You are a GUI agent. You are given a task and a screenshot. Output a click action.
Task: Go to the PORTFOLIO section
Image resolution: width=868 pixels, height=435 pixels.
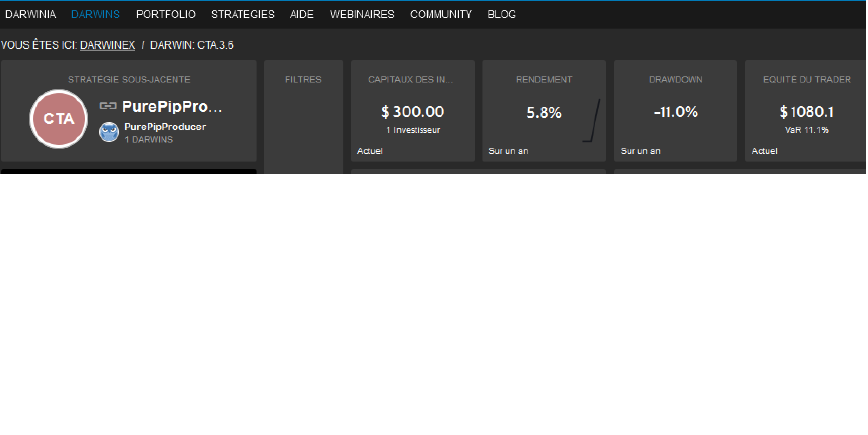[x=166, y=14]
